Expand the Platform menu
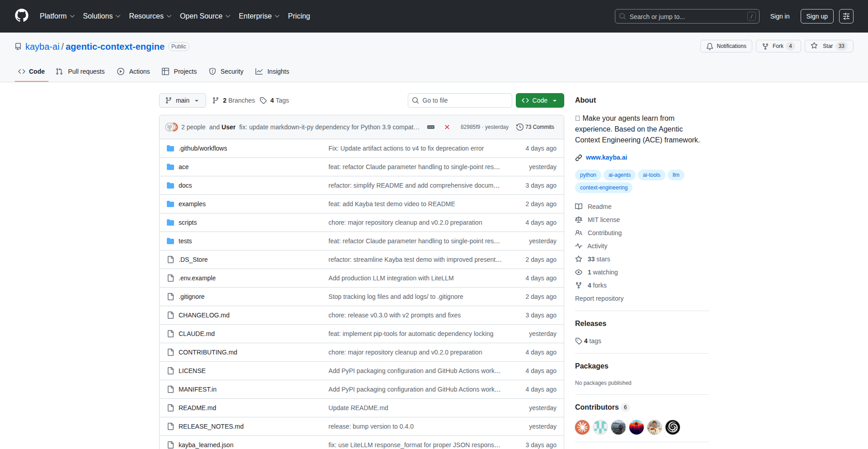 pyautogui.click(x=57, y=16)
